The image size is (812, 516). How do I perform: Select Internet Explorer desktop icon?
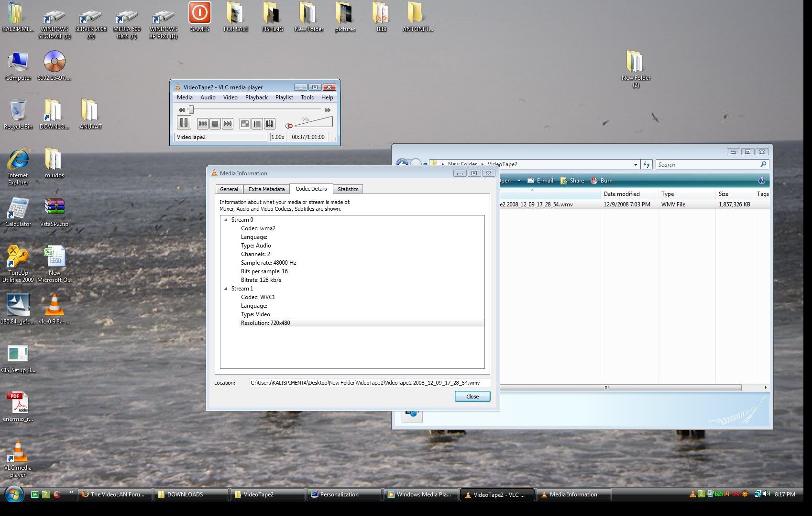pos(18,167)
